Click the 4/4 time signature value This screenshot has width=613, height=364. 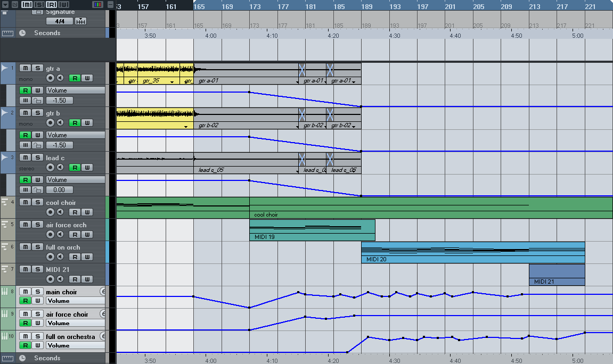(60, 21)
